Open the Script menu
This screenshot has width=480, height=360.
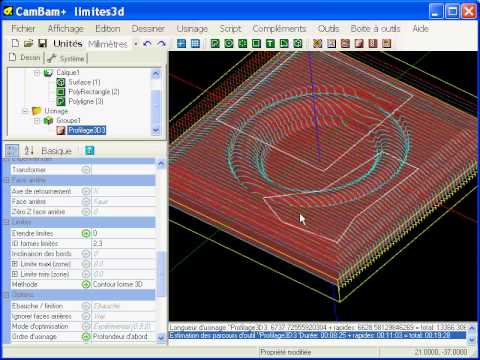point(230,29)
